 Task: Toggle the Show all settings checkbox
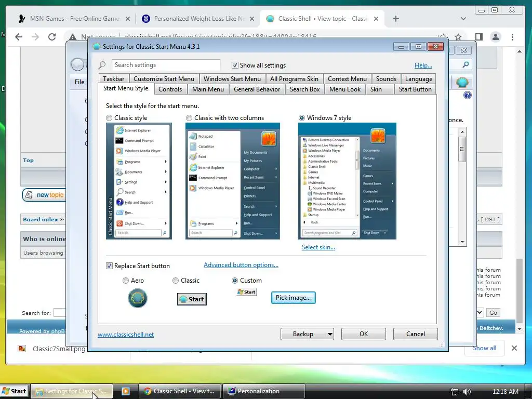pos(234,65)
